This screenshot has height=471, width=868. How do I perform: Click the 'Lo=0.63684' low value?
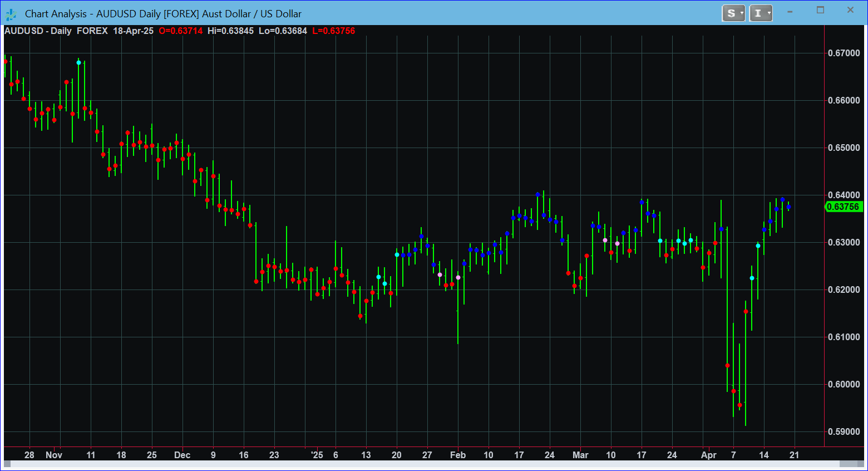[283, 31]
